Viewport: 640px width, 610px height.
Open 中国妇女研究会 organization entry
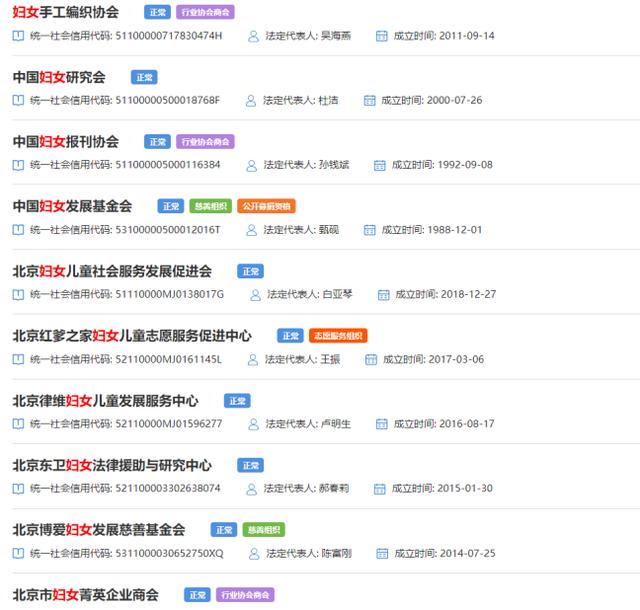click(x=59, y=77)
